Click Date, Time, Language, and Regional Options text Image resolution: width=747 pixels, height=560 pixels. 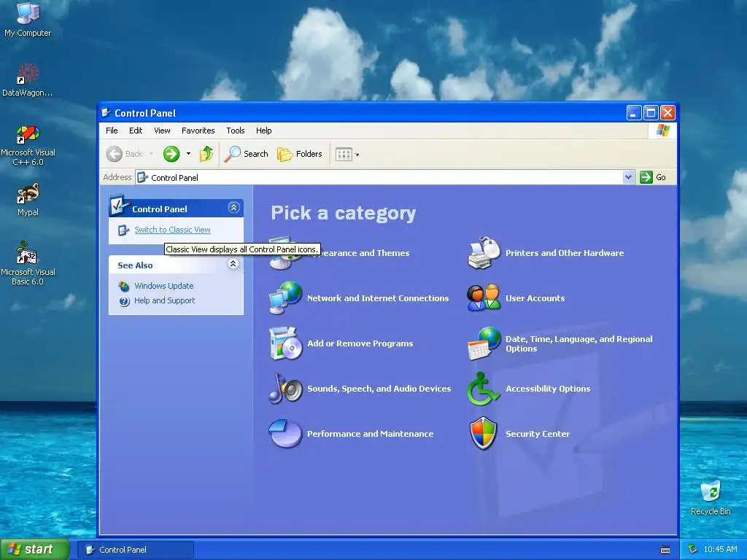point(578,343)
